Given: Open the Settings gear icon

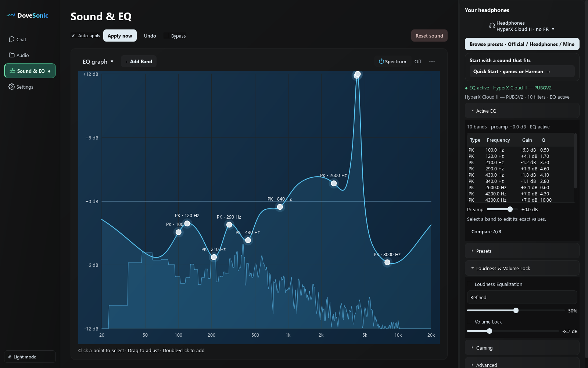Looking at the screenshot, I should pos(12,86).
